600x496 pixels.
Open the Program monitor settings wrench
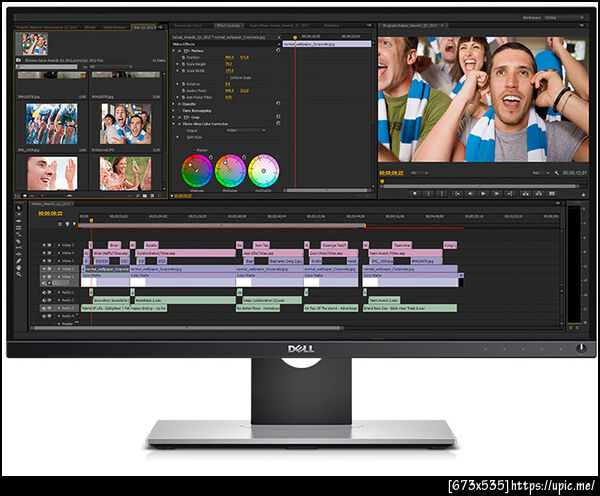coord(556,173)
